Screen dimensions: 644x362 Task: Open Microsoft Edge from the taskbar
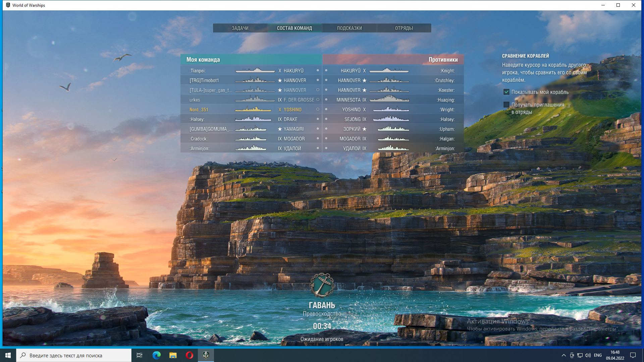[156, 355]
